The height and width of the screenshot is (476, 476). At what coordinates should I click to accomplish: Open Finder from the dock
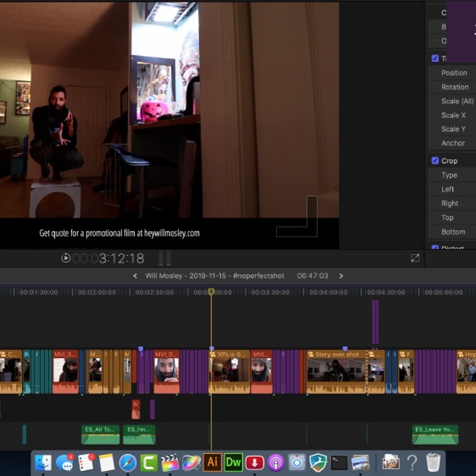pyautogui.click(x=43, y=463)
